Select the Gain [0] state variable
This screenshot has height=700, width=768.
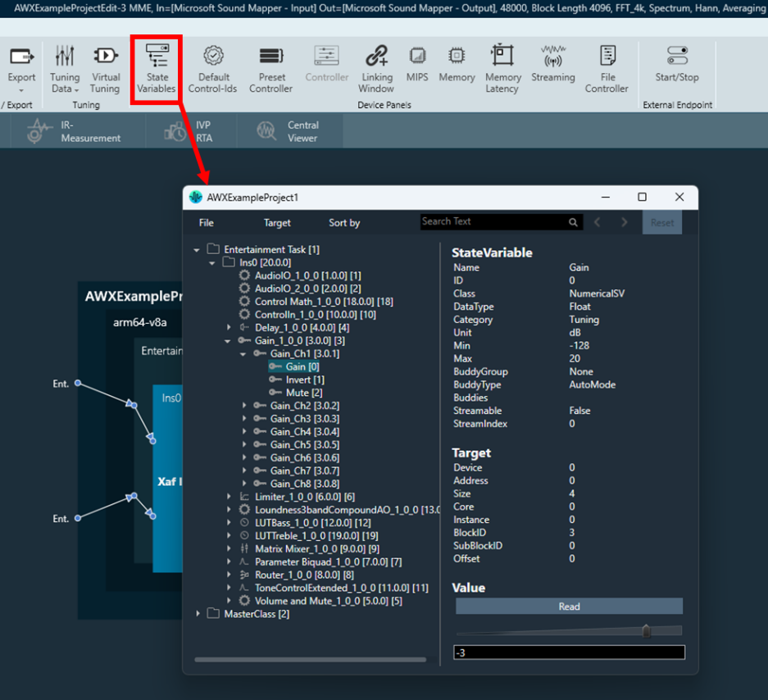pyautogui.click(x=302, y=367)
